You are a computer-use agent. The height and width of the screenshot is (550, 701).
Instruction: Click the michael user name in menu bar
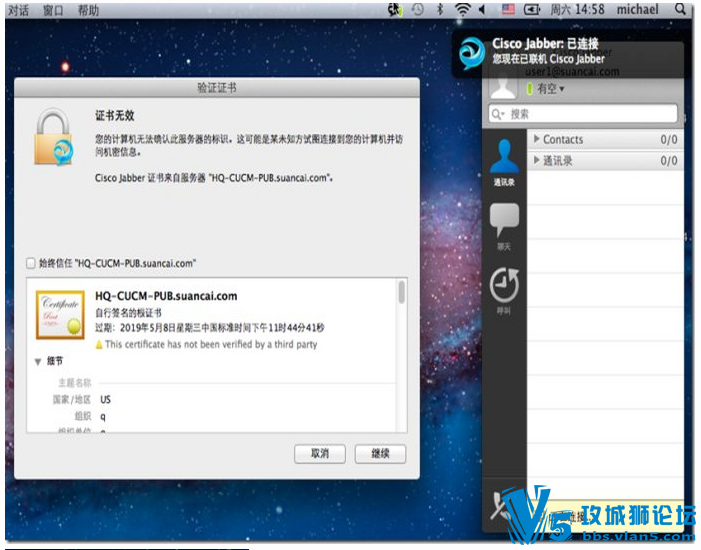click(638, 9)
